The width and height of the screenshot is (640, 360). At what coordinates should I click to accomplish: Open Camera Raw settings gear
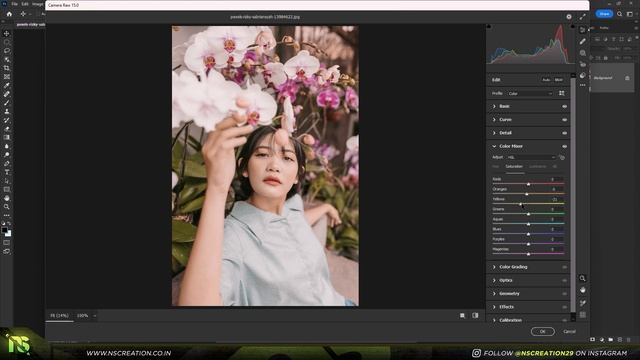[569, 17]
